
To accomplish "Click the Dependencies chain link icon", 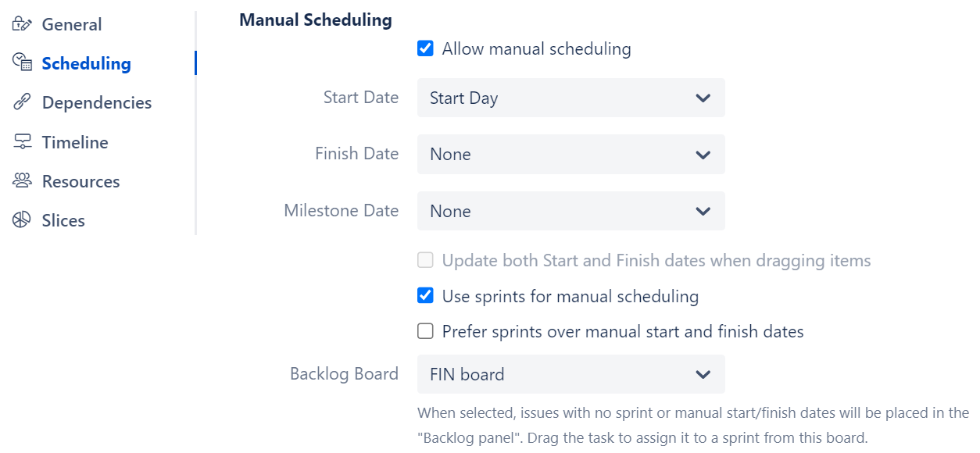I will [x=22, y=102].
